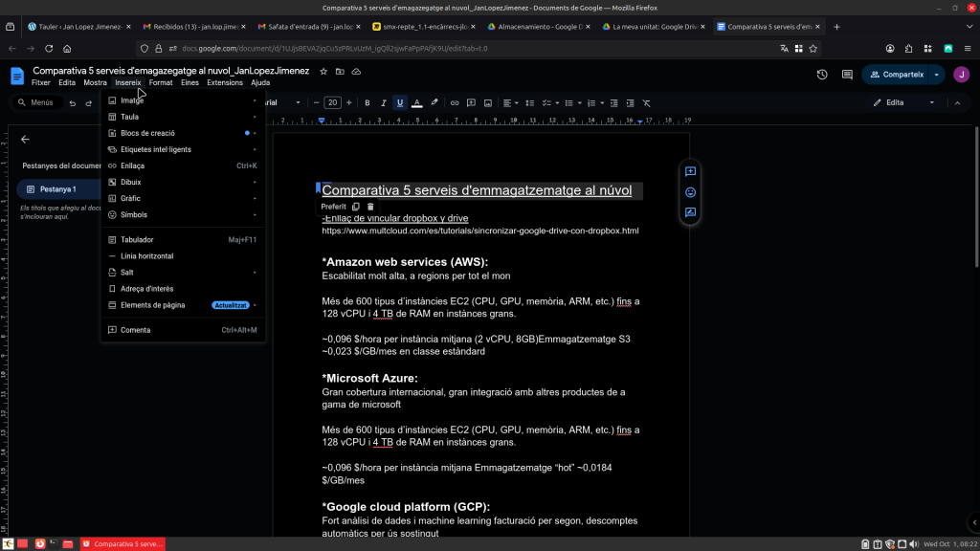Click the clear formatting icon
Image resolution: width=980 pixels, height=551 pixels.
click(x=646, y=102)
